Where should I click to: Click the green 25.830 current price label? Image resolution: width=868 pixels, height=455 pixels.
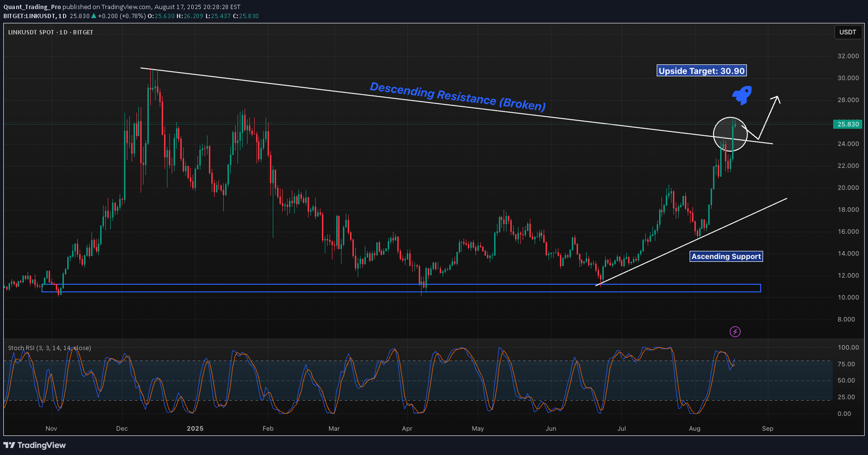tap(848, 124)
